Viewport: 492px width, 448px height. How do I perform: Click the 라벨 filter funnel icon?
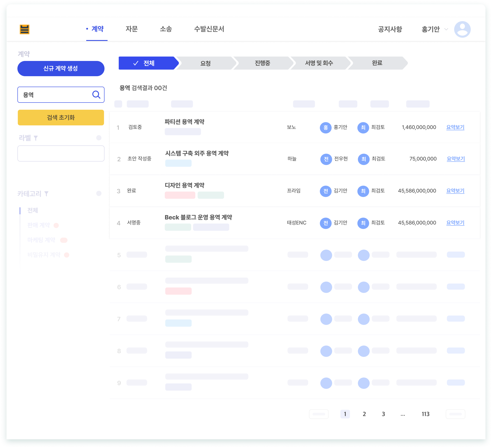coord(36,138)
